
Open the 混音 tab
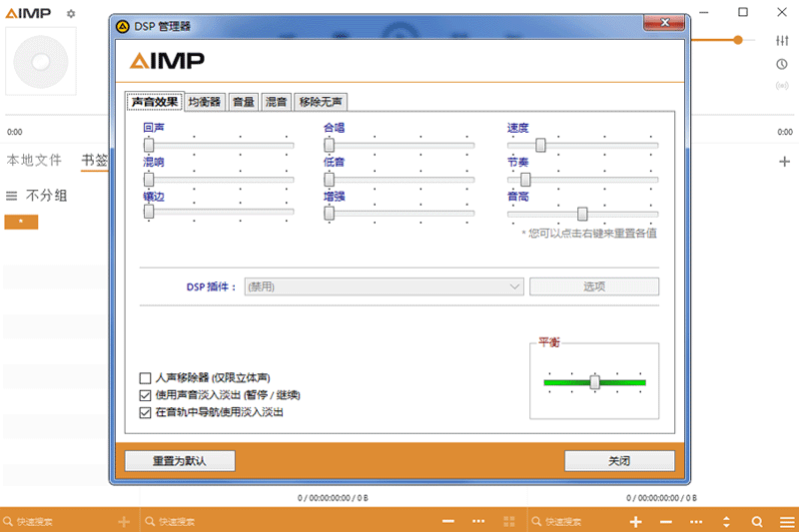(276, 102)
